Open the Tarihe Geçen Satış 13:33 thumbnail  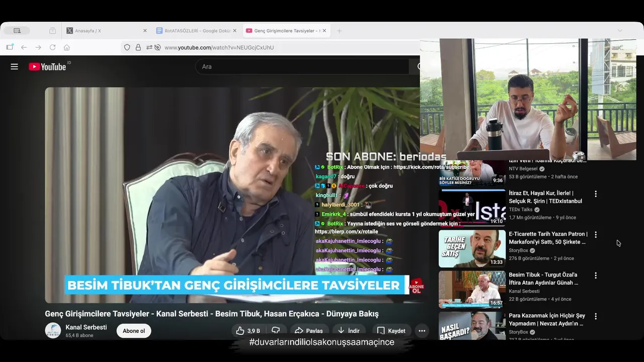(x=472, y=248)
